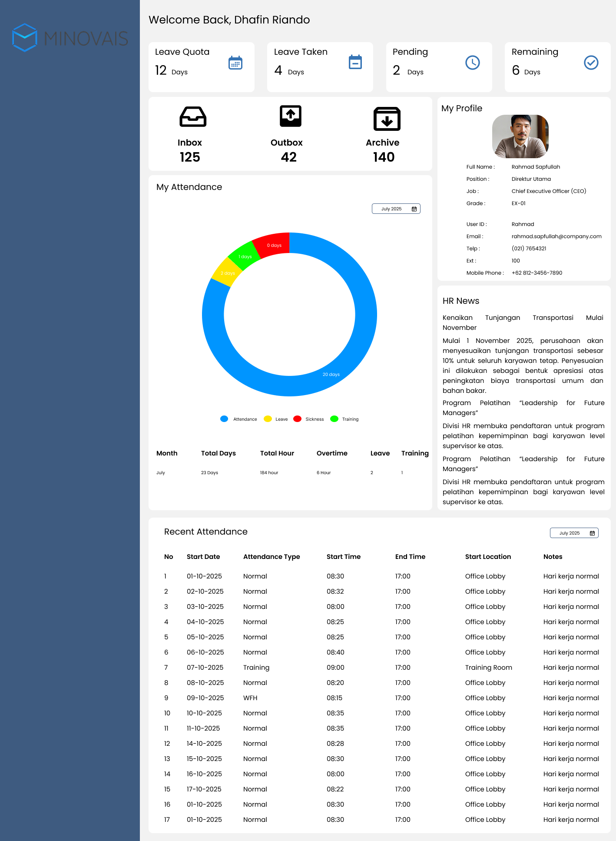Click the rahmad.sapfullah@company.com email address
This screenshot has height=841, width=616.
(556, 236)
